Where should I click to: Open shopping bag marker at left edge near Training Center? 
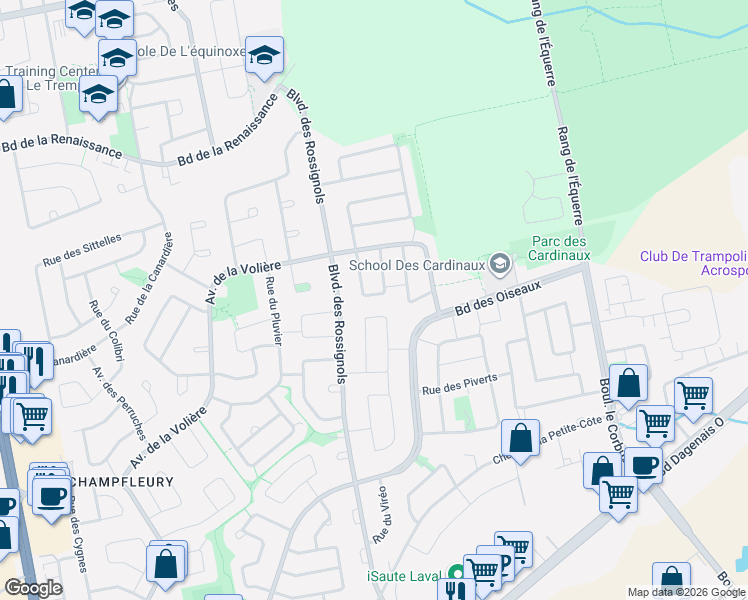(6, 97)
